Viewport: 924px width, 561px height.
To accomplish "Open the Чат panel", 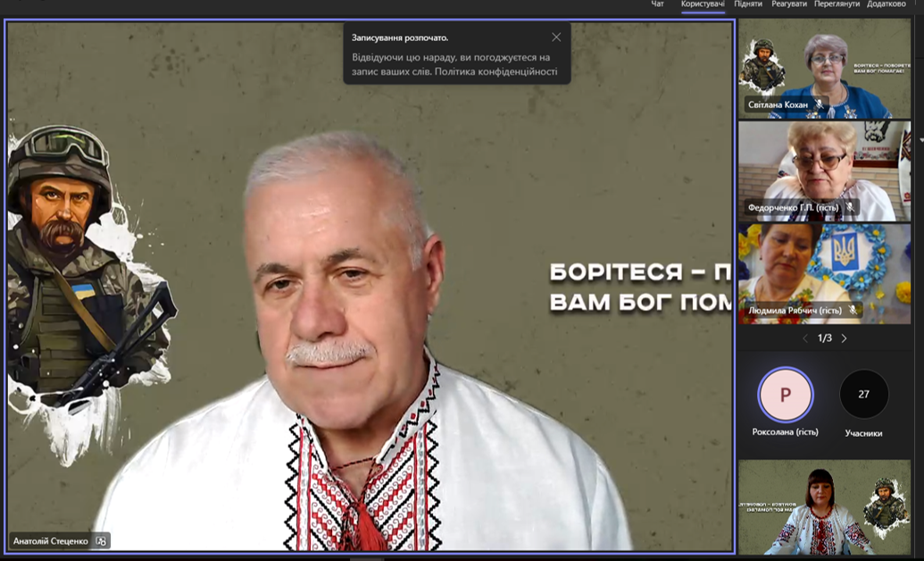I will (657, 4).
